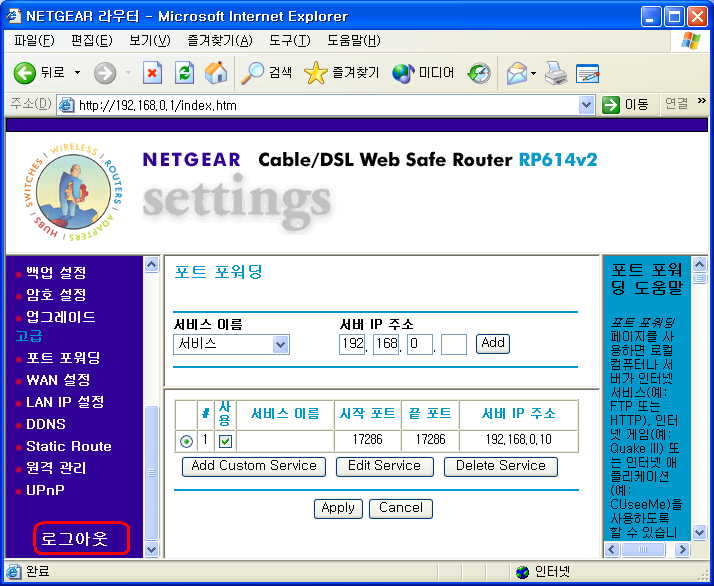714x586 pixels.
Task: Click the Add button beside the server IP
Action: (x=493, y=343)
